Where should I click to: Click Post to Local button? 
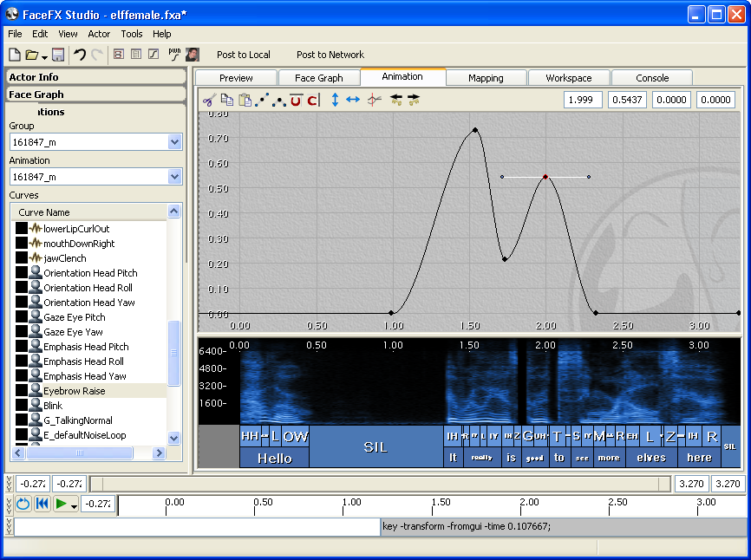point(244,55)
